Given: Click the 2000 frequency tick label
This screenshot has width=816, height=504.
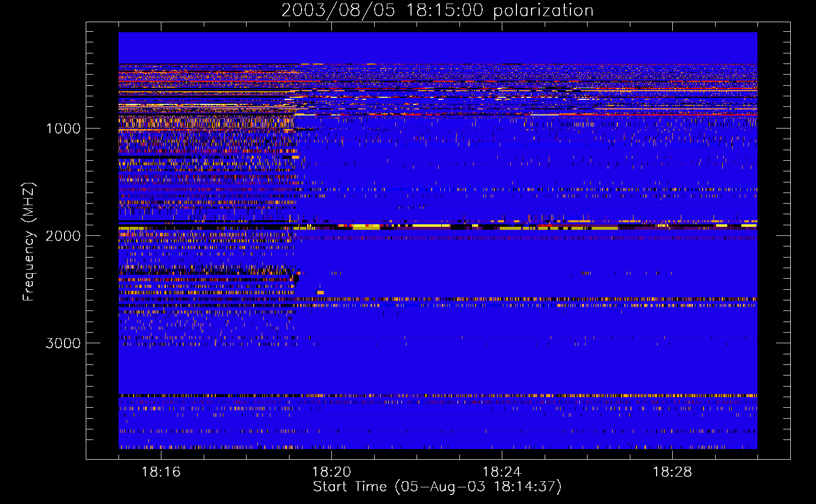Looking at the screenshot, I should pos(63,236).
